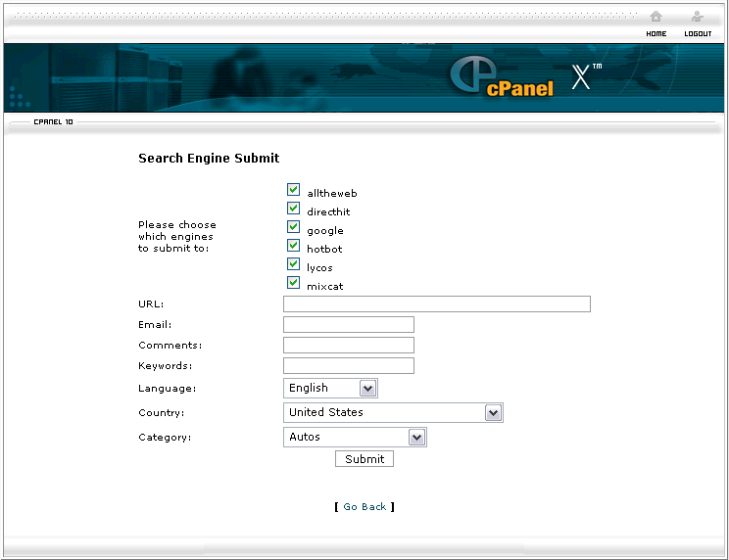Open the Category dropdown showing Autos
The image size is (729, 560).
tap(355, 438)
